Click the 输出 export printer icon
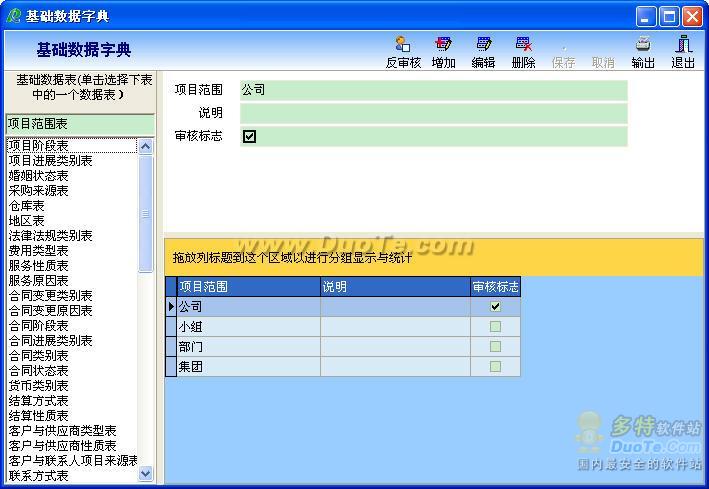709x489 pixels. pyautogui.click(x=643, y=45)
